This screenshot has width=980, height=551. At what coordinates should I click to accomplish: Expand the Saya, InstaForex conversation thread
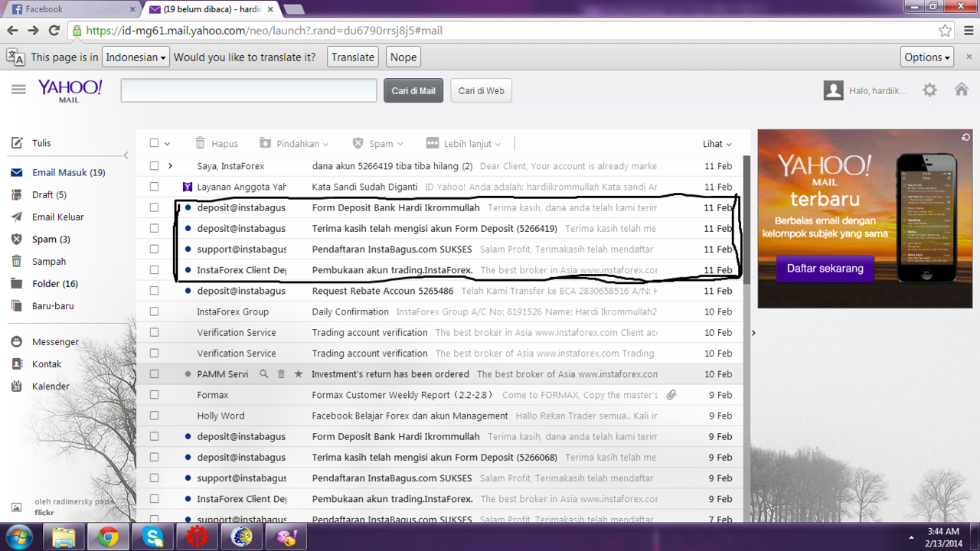[x=170, y=166]
